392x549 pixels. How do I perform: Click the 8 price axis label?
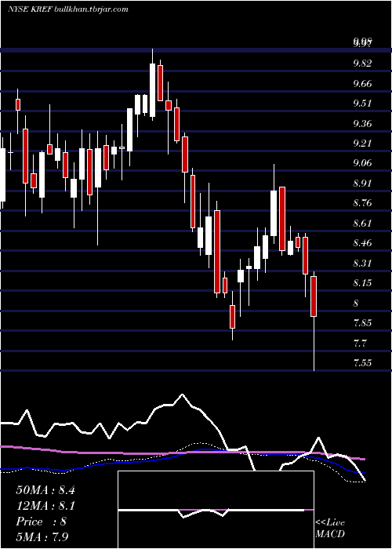356,303
